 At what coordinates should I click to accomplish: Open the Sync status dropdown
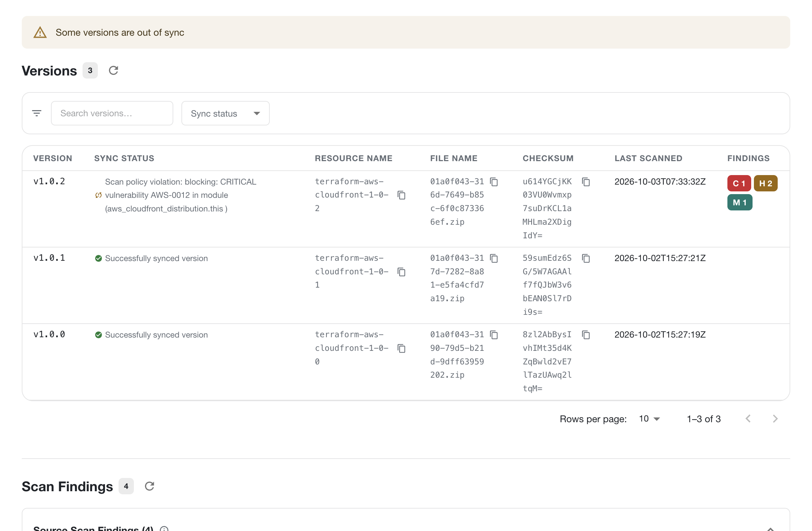click(226, 113)
